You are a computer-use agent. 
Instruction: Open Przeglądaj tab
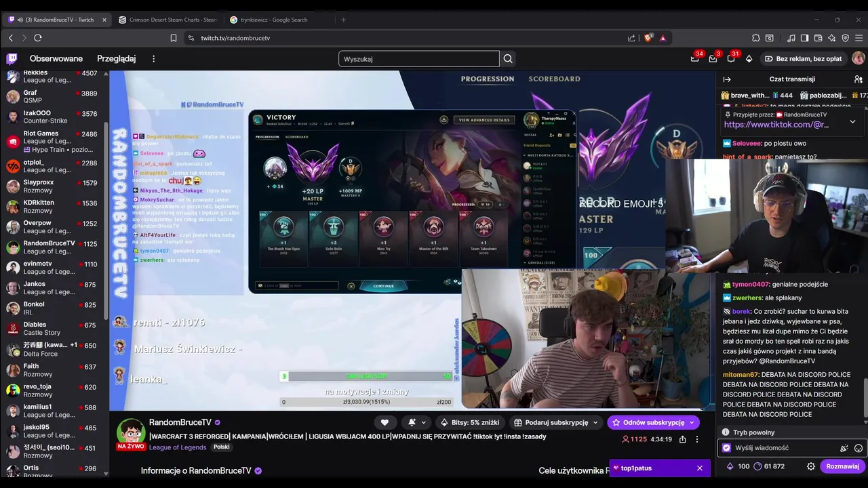117,59
